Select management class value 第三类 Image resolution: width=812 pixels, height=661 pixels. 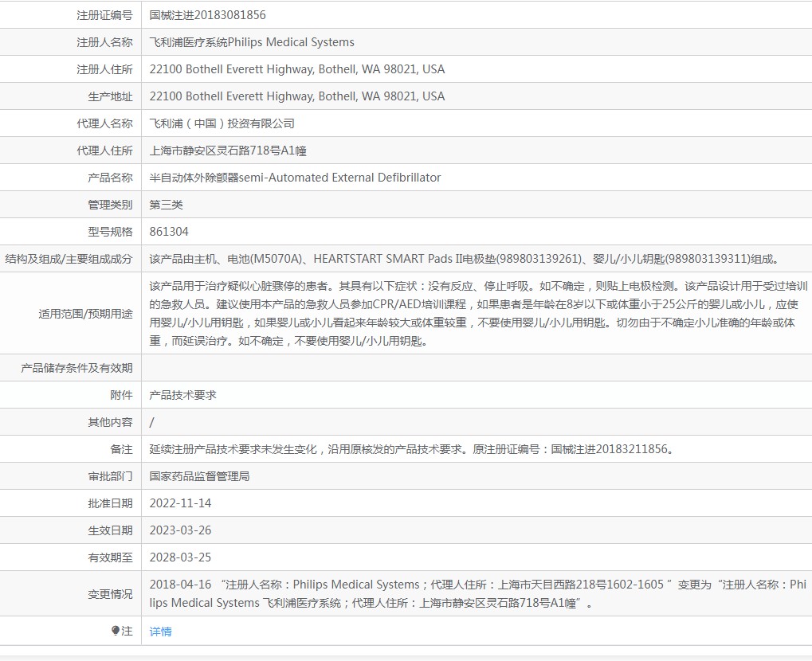[x=167, y=205]
